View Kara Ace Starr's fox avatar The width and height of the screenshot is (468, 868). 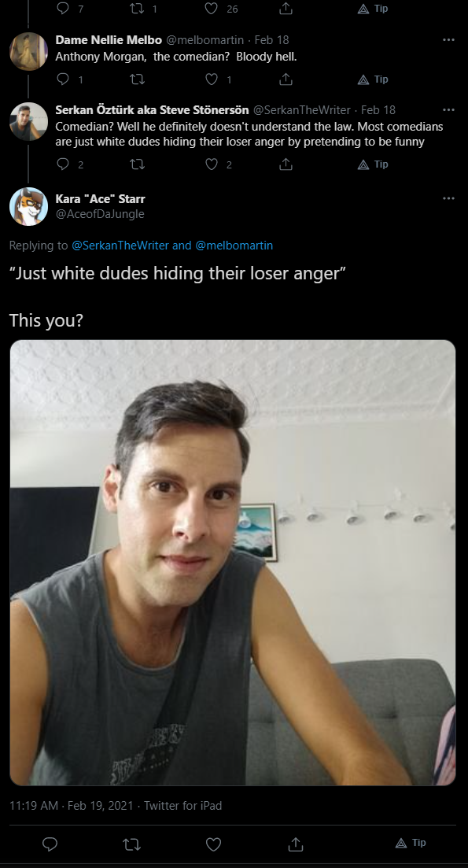click(x=29, y=206)
